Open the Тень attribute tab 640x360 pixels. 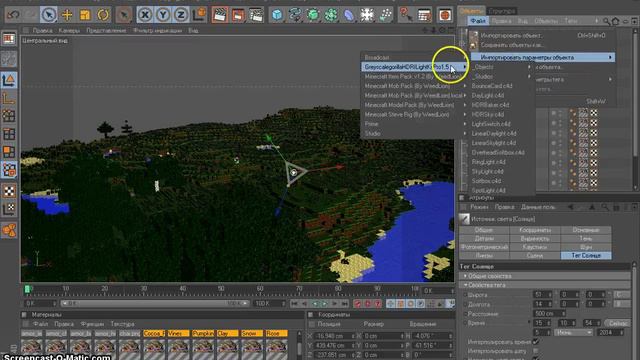(x=586, y=238)
